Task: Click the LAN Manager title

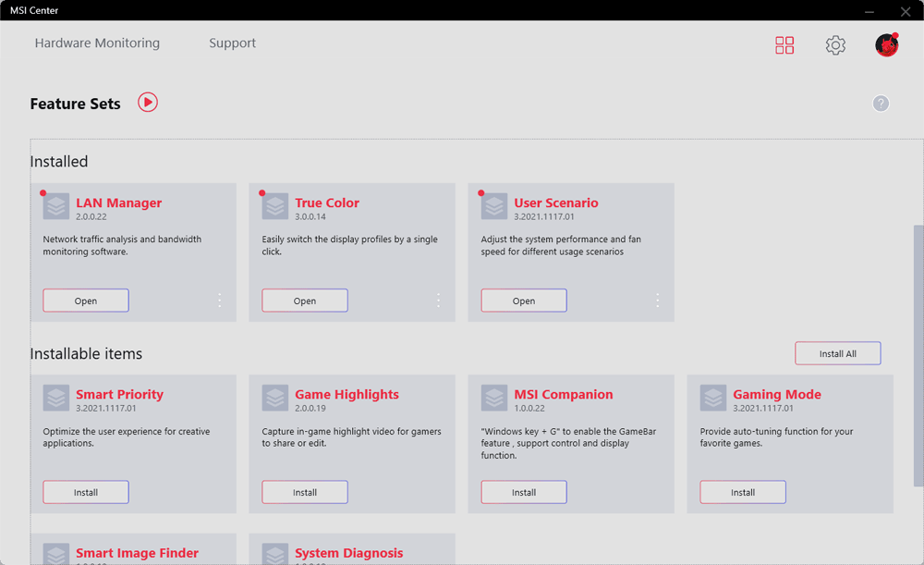Action: (118, 203)
